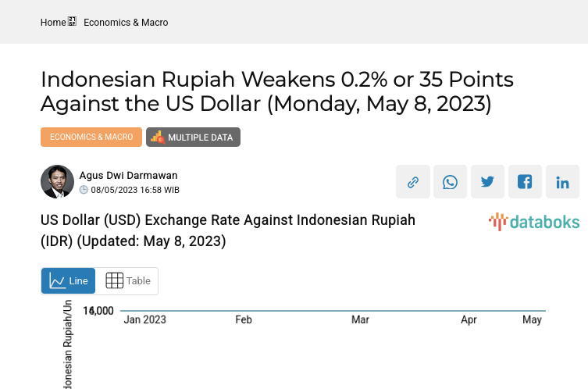
Task: Click the breadcrumb separator icon after Home
Action: coord(73,22)
